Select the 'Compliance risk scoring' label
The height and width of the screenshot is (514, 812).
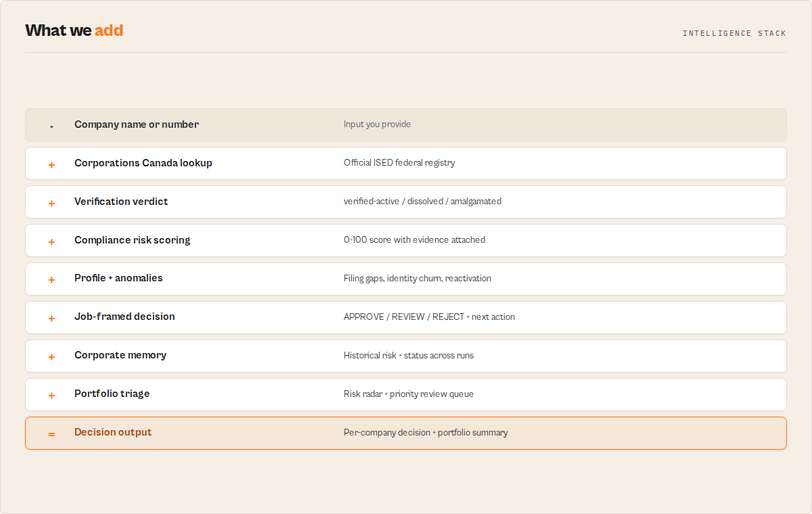tap(132, 240)
